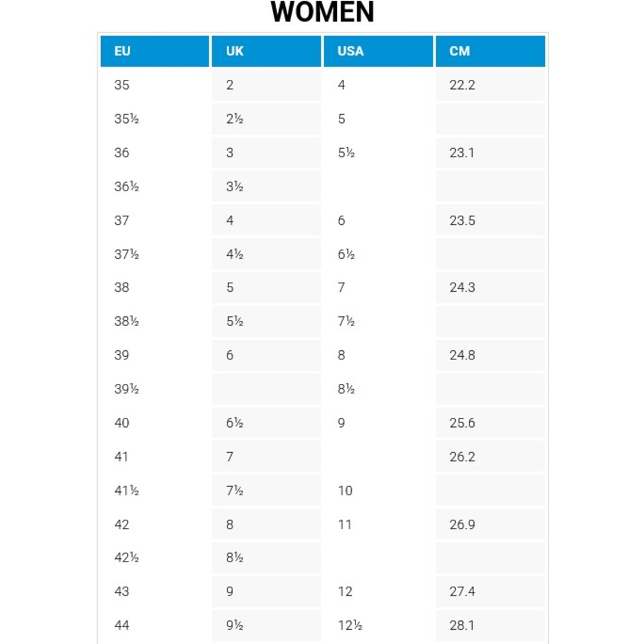Screen dimensions: 644x644
Task: Click the UK column header
Action: pyautogui.click(x=267, y=52)
